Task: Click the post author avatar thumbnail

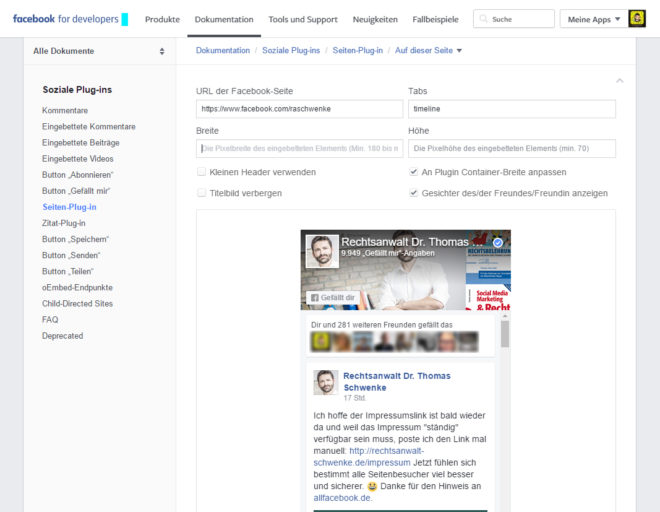Action: point(325,382)
